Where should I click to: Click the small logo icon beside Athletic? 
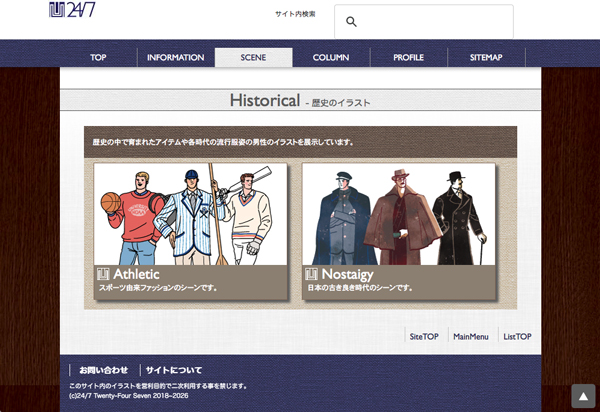click(x=103, y=274)
